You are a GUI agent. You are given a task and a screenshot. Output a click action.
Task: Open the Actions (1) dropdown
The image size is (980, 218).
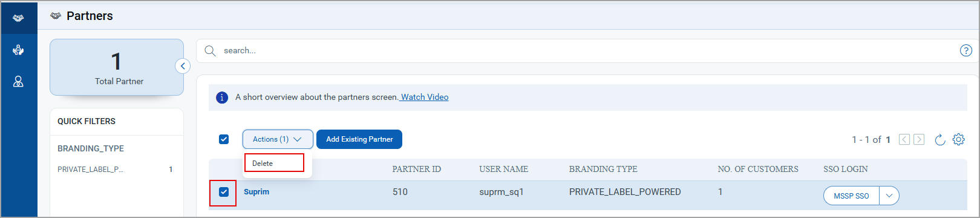(x=278, y=139)
